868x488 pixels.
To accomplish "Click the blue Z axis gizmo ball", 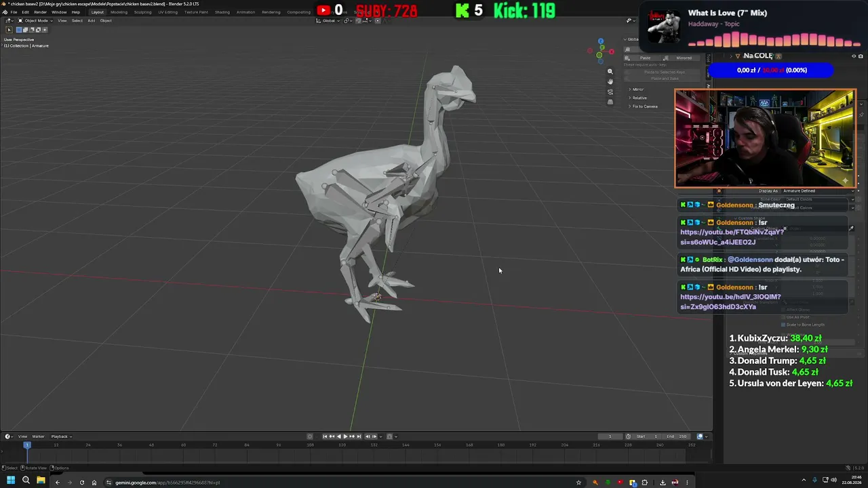I will [600, 41].
